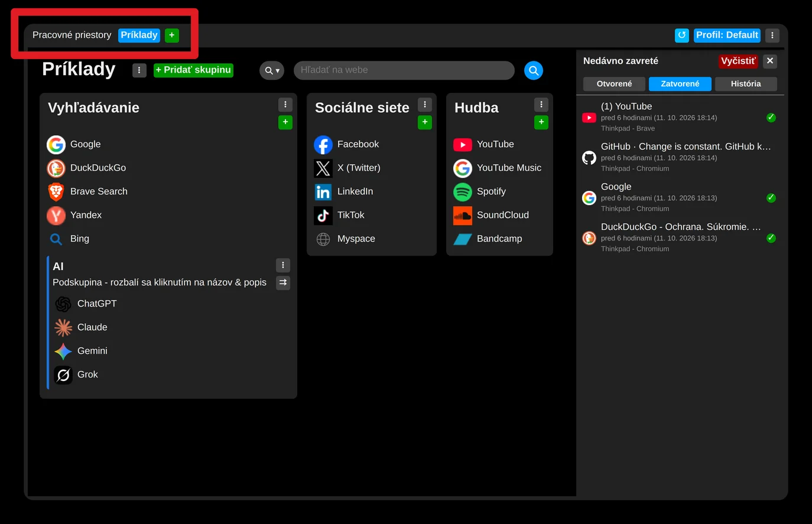Add a new workspace with the green plus
Screen dimensions: 812x524
172,35
